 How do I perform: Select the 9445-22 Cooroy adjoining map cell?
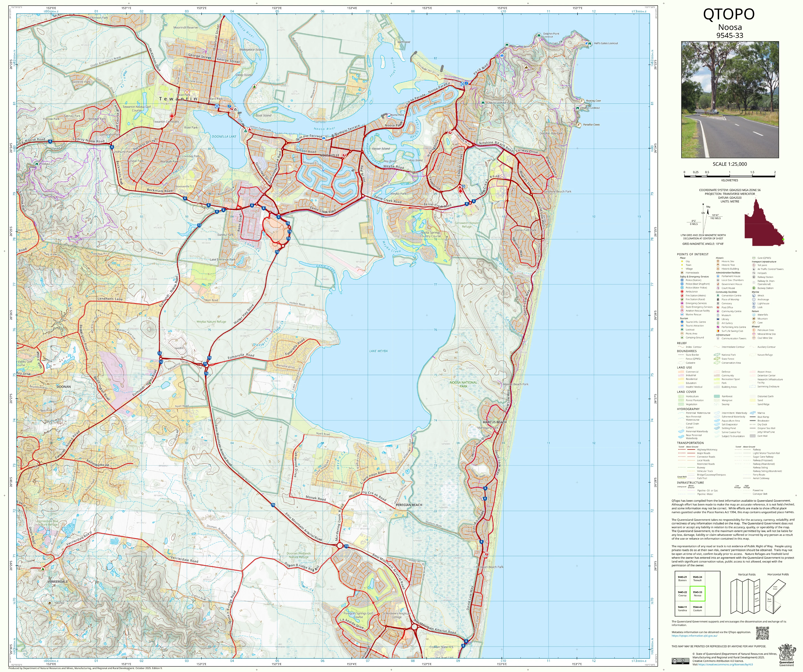[682, 594]
